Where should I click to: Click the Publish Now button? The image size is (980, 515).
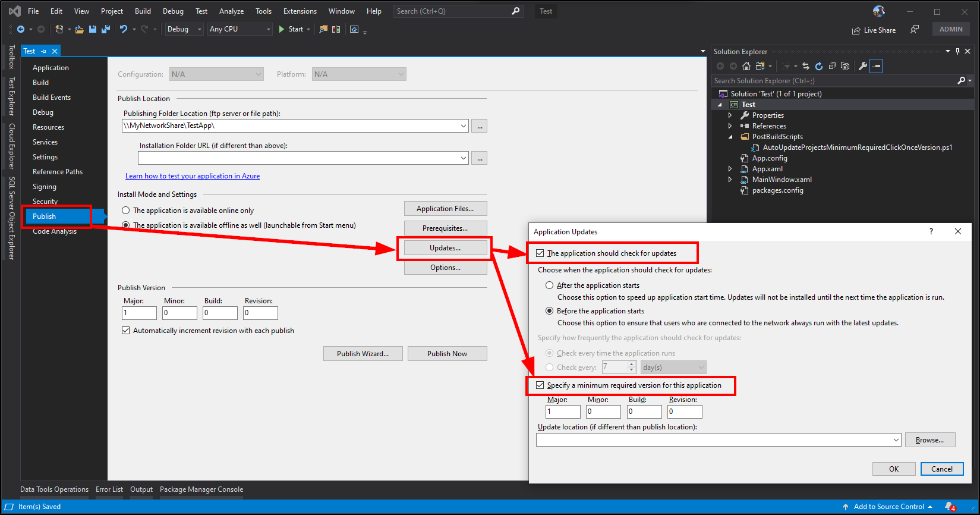(x=447, y=354)
